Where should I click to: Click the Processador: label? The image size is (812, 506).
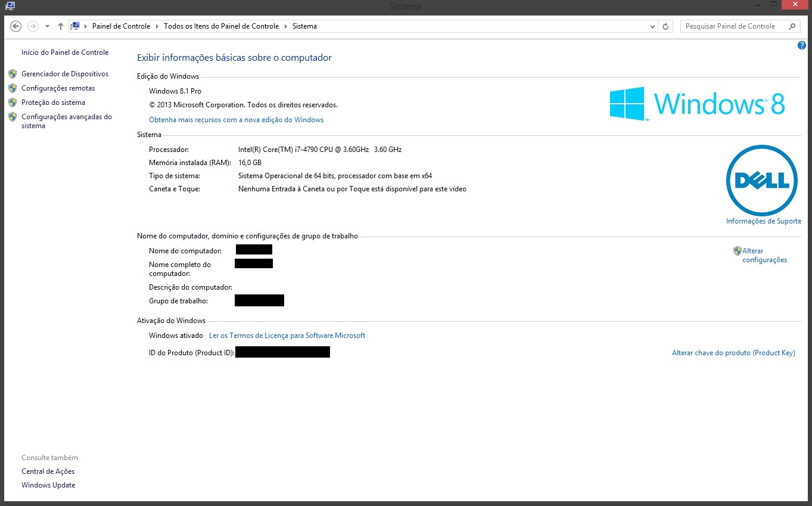[169, 150]
